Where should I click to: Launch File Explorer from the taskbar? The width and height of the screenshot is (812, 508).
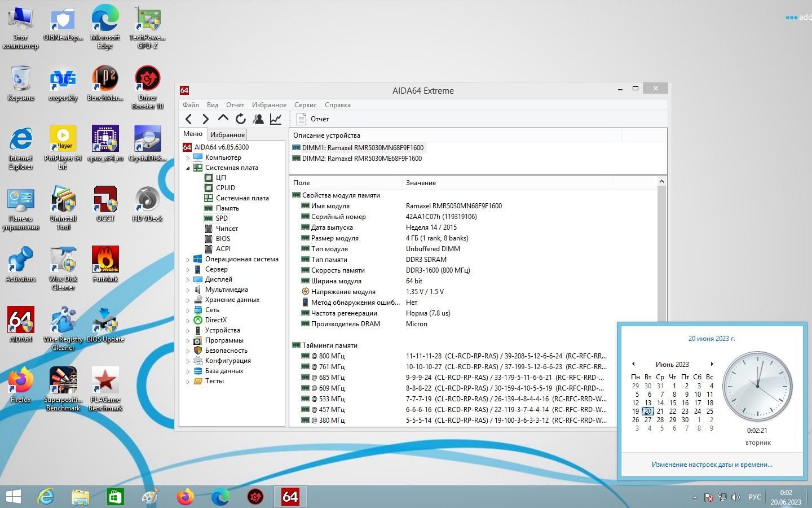(x=81, y=497)
